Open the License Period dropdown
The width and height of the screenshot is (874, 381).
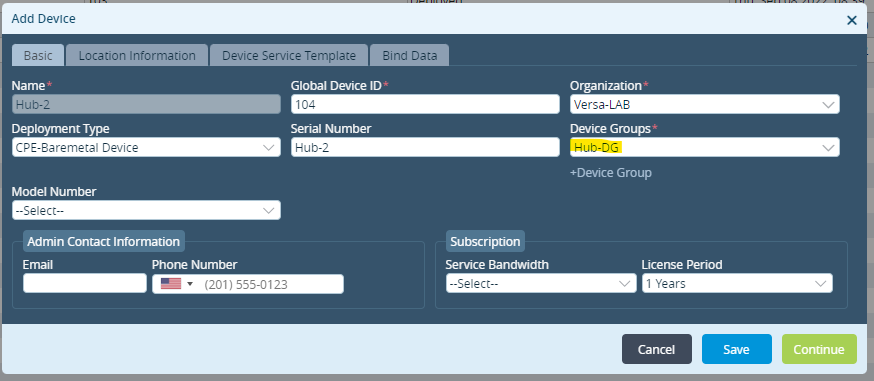click(x=737, y=283)
